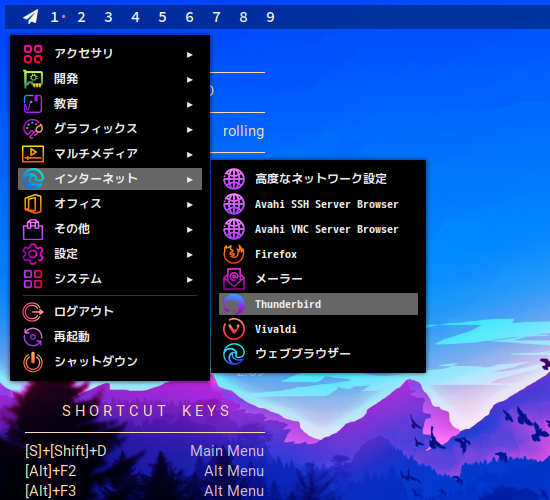
Task: Click the "rolling" desktop text
Action: (243, 131)
